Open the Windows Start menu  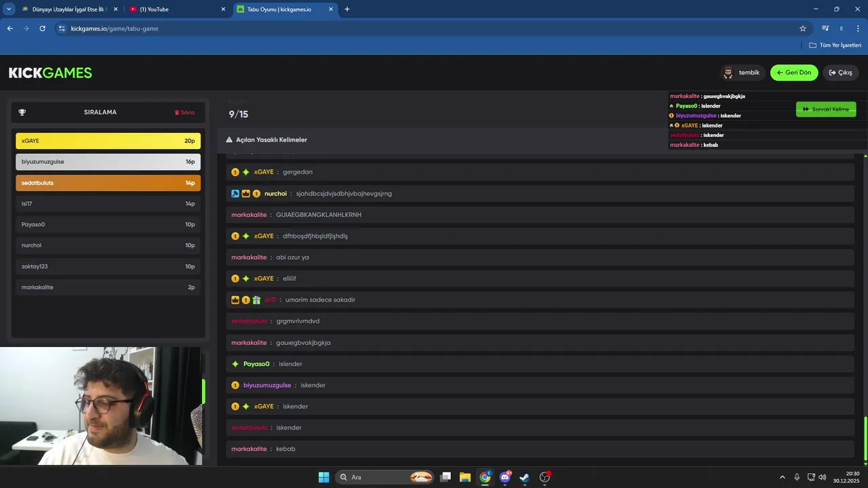coord(323,477)
